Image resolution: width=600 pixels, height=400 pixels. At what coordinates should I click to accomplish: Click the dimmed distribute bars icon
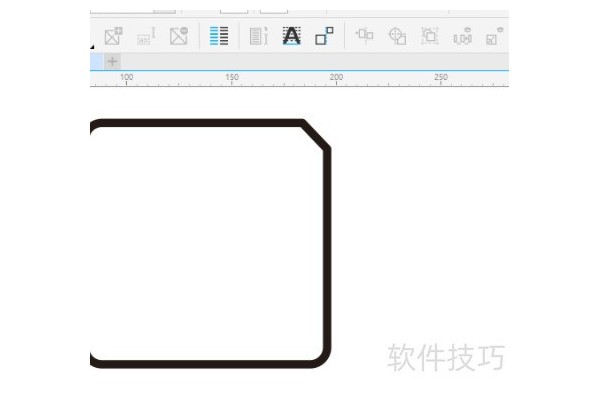tap(462, 36)
